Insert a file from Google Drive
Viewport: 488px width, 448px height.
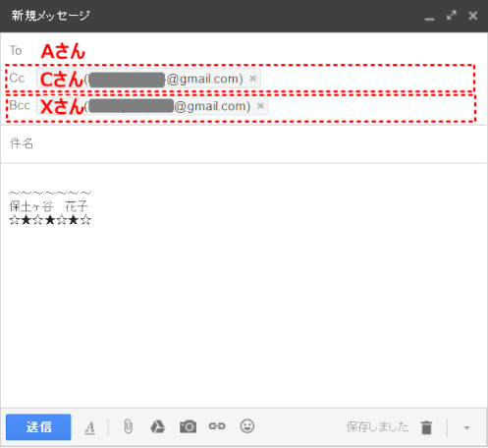(x=157, y=426)
